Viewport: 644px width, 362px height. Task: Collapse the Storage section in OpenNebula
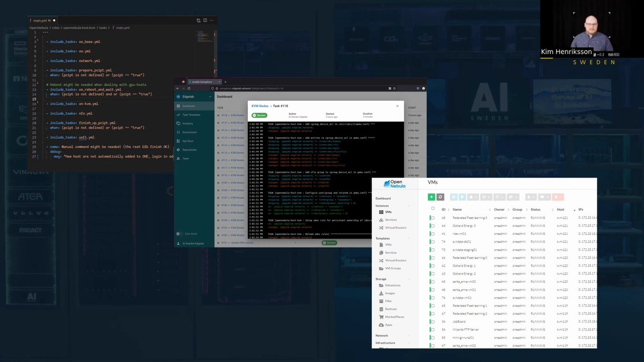click(x=409, y=278)
